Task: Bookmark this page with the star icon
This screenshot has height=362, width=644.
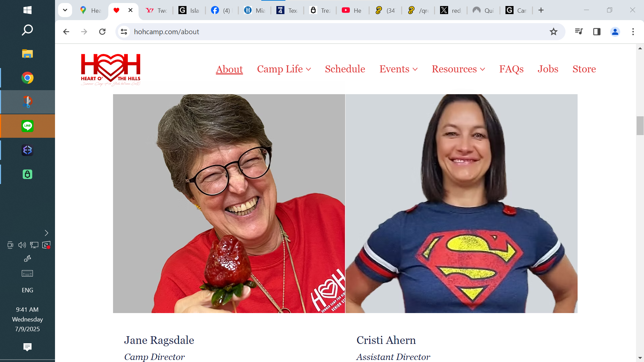Action: [553, 32]
